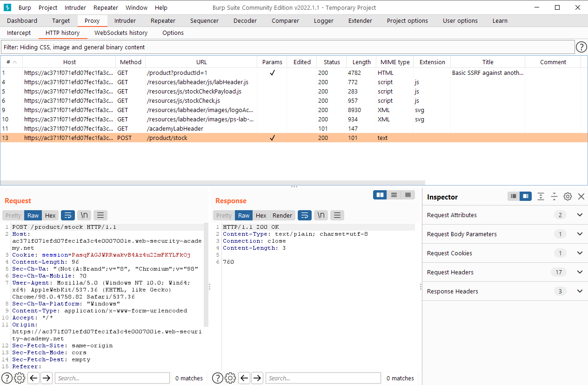The height and width of the screenshot is (385, 588).
Task: Go to the previous message with the back arrow
Action: [x=33, y=378]
